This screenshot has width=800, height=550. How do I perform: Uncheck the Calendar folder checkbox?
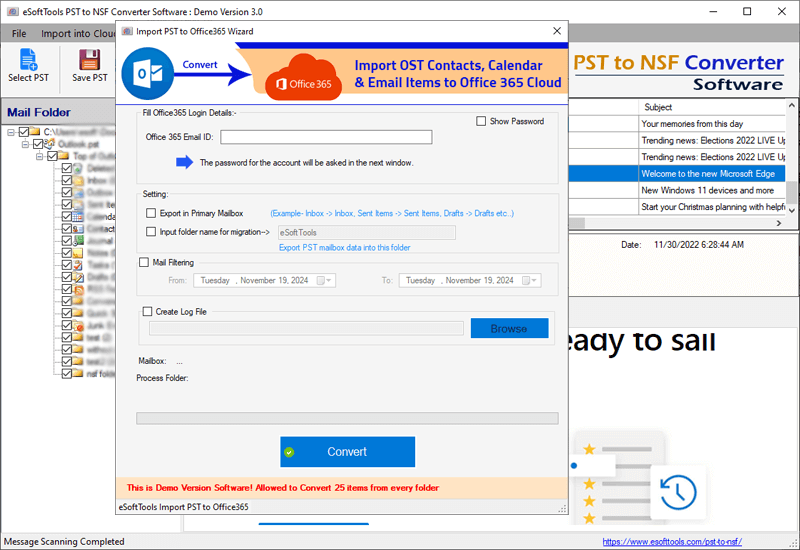tap(66, 216)
